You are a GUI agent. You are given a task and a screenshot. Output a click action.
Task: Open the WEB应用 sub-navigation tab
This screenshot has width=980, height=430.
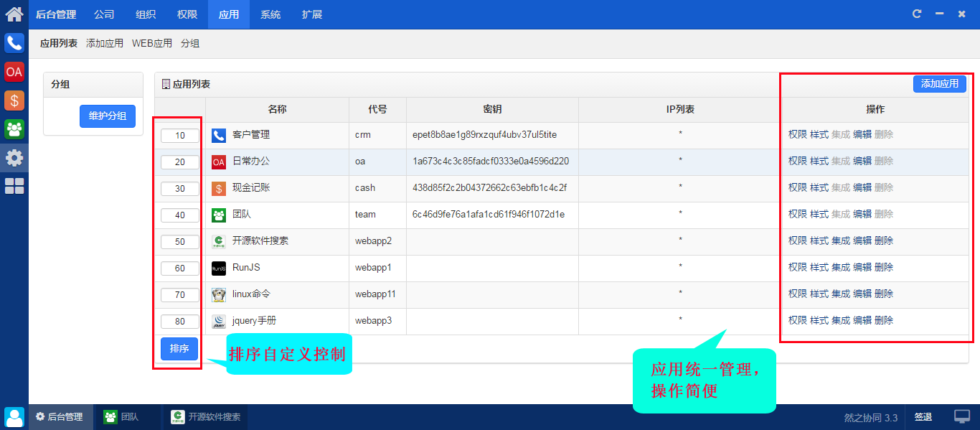[151, 43]
